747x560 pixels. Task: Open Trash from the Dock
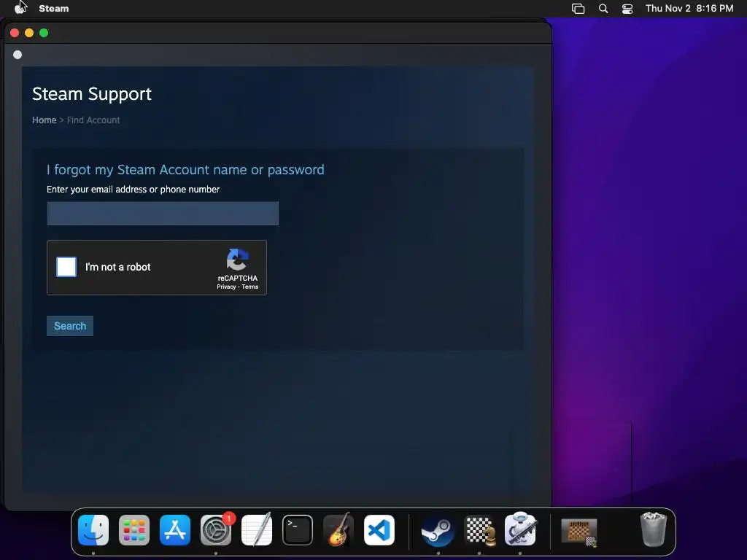tap(654, 529)
